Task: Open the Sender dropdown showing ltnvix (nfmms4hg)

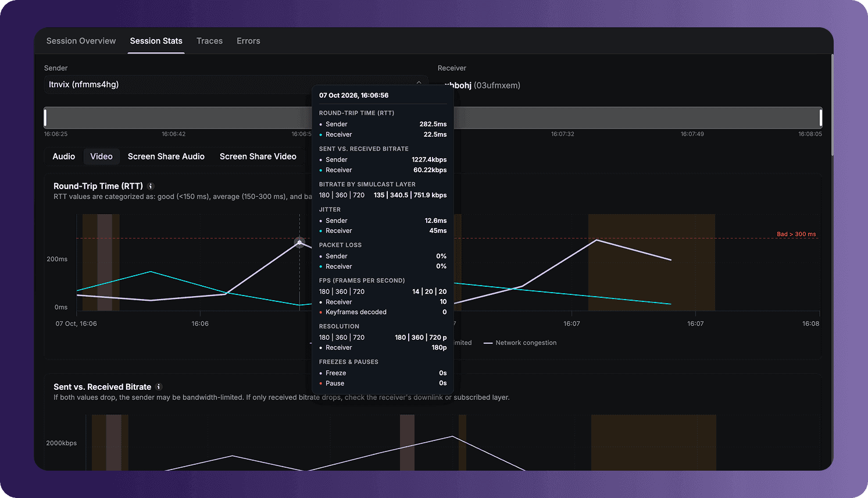Action: (235, 84)
